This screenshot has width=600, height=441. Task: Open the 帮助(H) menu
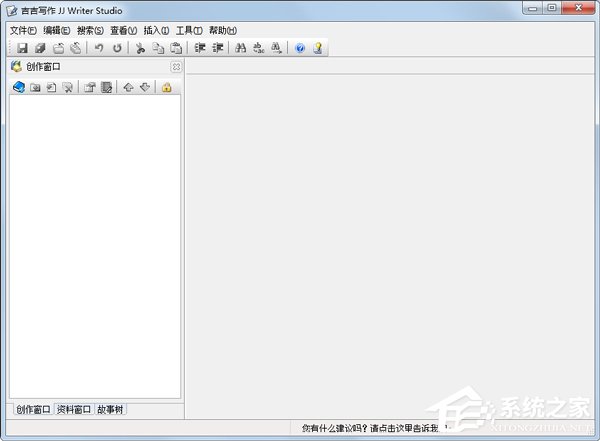(x=223, y=30)
